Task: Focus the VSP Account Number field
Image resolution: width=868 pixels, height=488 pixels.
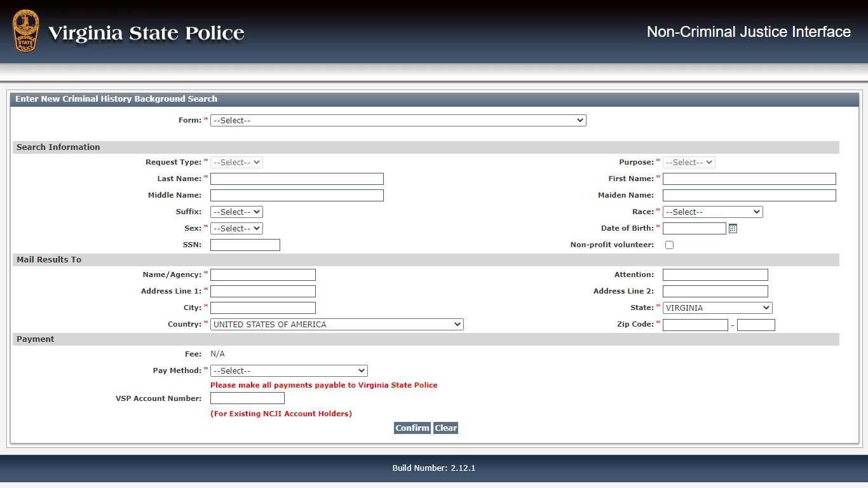Action: click(x=247, y=398)
